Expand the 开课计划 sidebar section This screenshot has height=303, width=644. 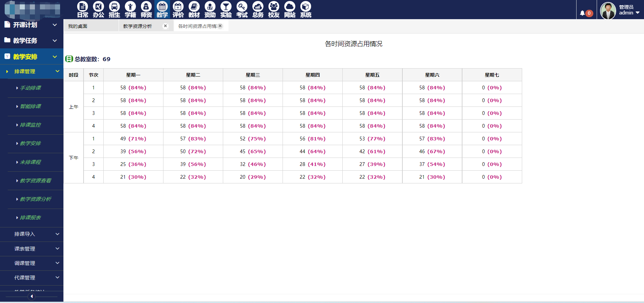(32, 25)
